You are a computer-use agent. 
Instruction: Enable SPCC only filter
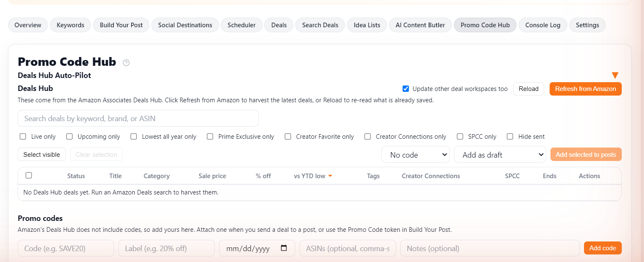click(x=460, y=136)
